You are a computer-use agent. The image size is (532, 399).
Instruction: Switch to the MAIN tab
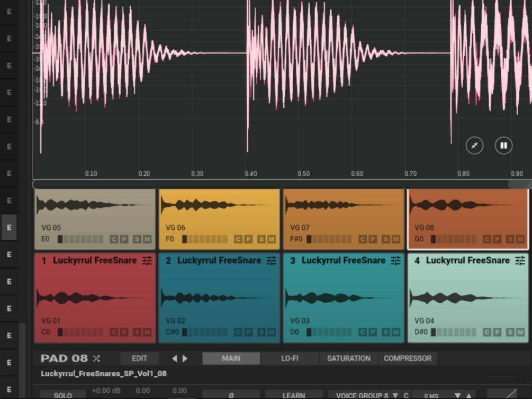(x=231, y=358)
